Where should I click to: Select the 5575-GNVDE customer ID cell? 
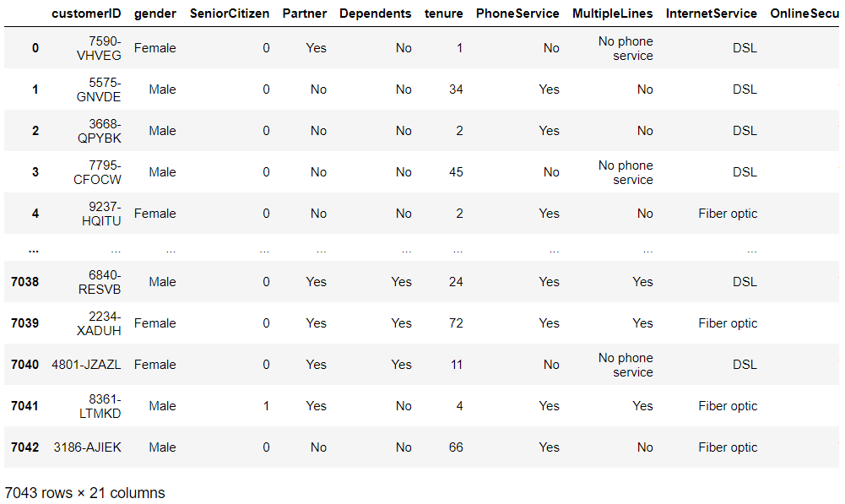pos(98,89)
